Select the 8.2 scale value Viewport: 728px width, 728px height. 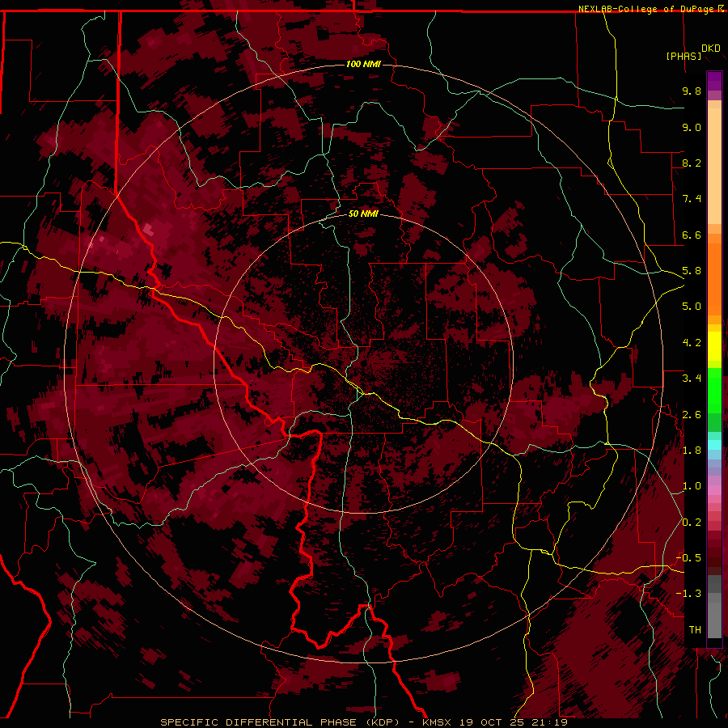692,163
